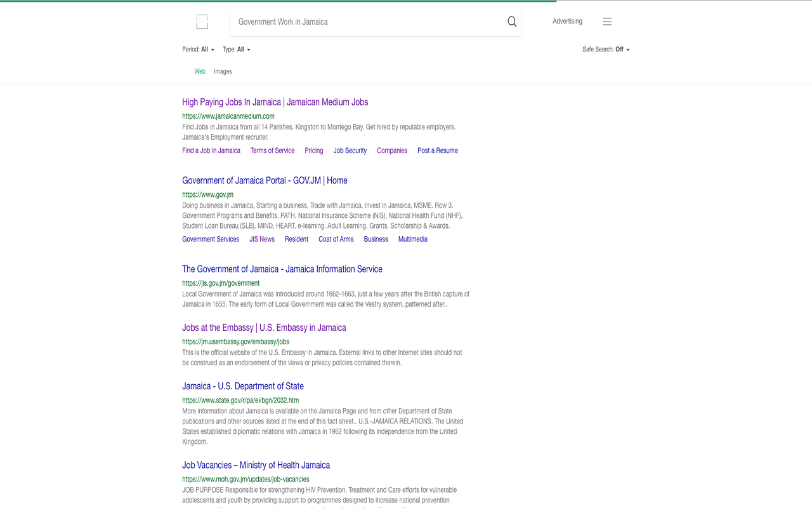Open the Advertising link
This screenshot has width=812, height=508.
click(x=567, y=22)
